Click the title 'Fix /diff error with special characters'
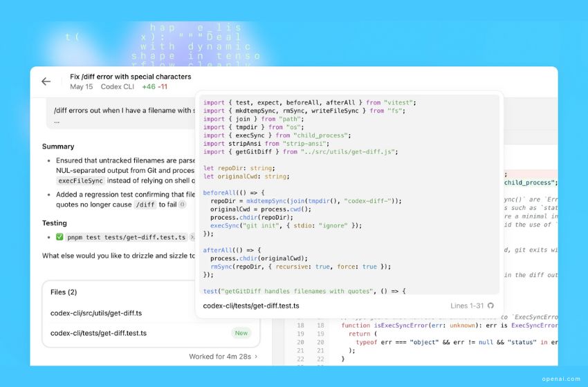The height and width of the screenshot is (387, 588). coord(131,77)
